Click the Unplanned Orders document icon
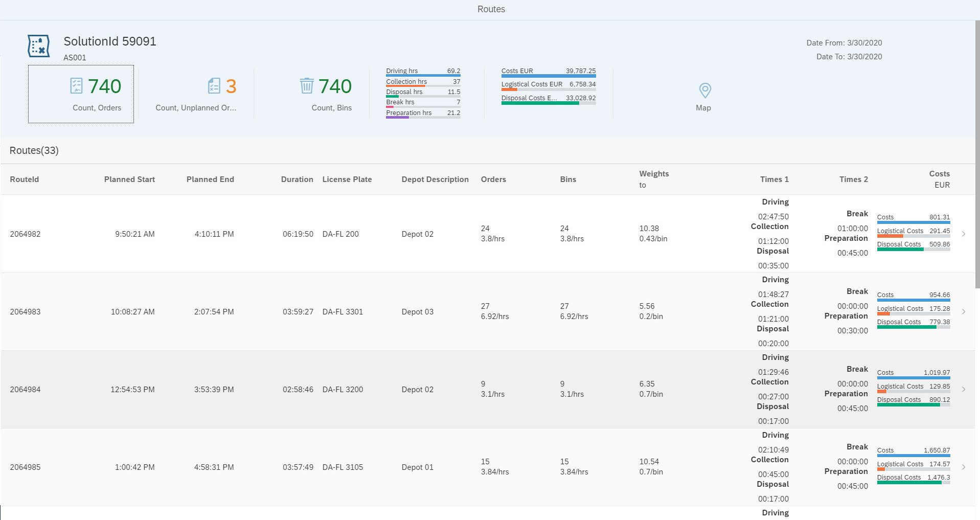Screen dimensions: 980x520 tap(214, 86)
